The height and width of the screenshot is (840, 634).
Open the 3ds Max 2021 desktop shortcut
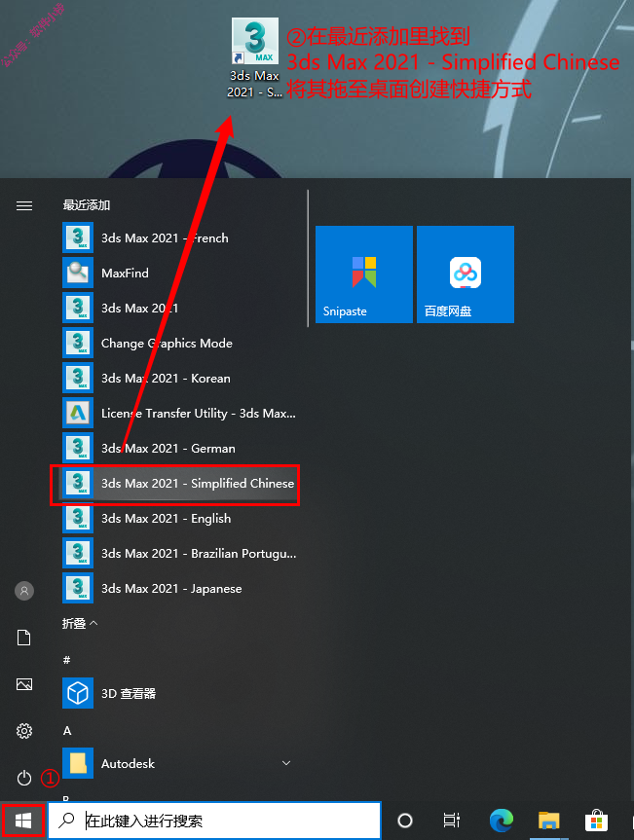(254, 57)
